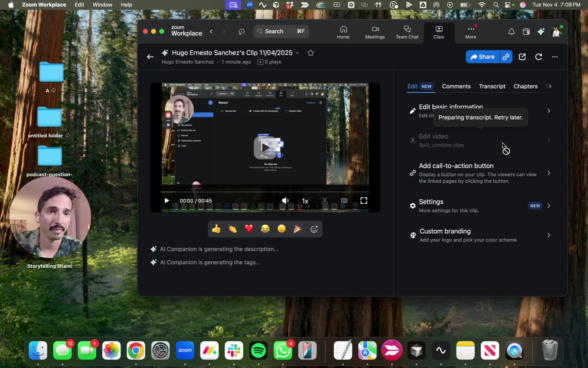The height and width of the screenshot is (368, 588).
Task: Seek on the video progress bar
Action: click(265, 192)
